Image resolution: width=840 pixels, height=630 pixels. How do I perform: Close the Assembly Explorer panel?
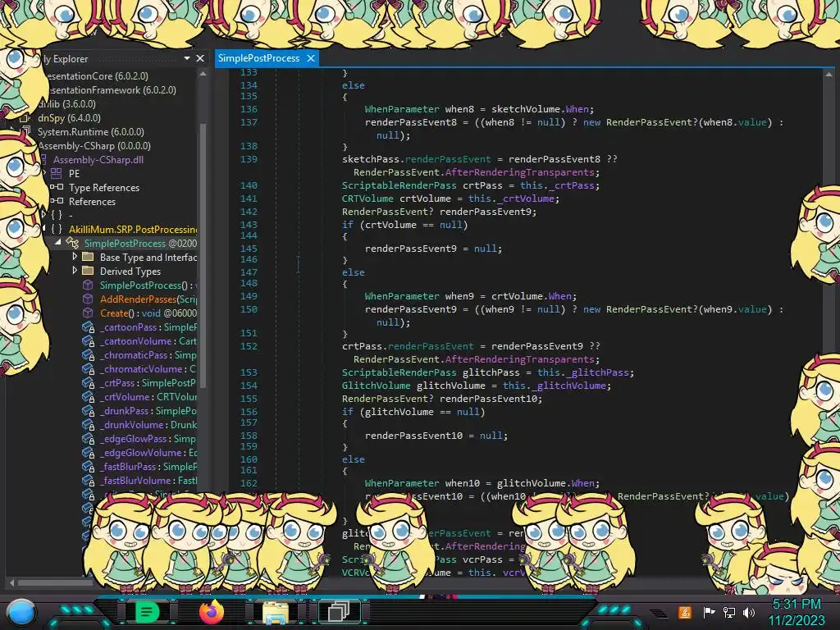tap(200, 58)
